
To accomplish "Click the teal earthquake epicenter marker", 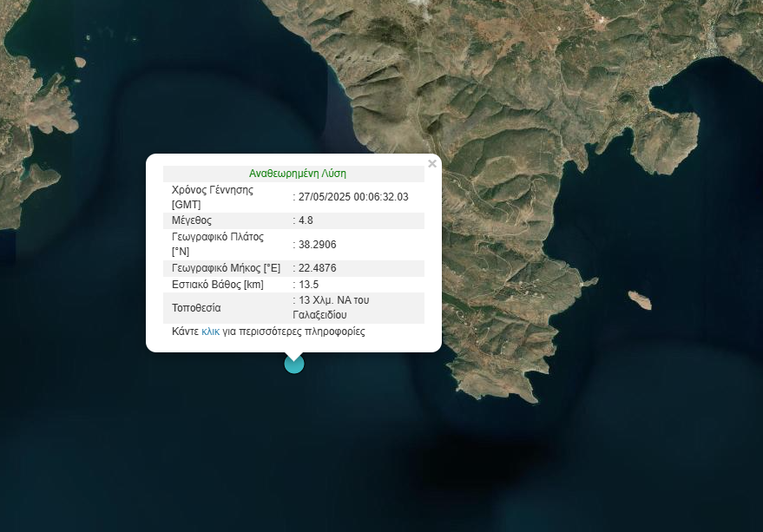I will 294,364.
